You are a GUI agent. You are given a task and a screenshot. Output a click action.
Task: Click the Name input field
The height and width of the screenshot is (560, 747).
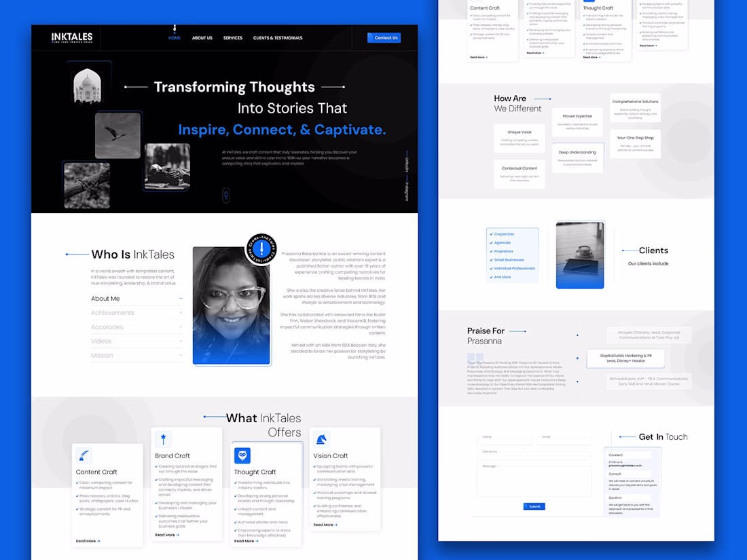tap(504, 440)
